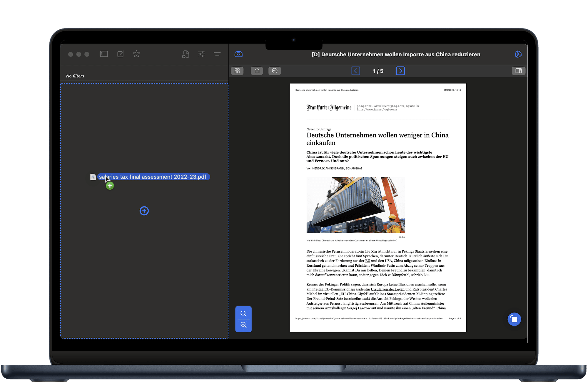588x383 pixels.
Task: Click the share document button
Action: [257, 71]
